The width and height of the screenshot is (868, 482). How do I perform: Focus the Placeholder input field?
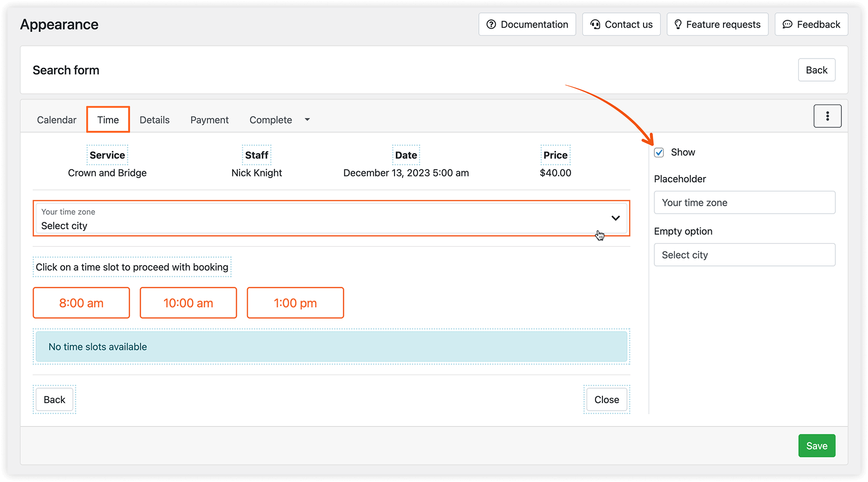(x=744, y=203)
